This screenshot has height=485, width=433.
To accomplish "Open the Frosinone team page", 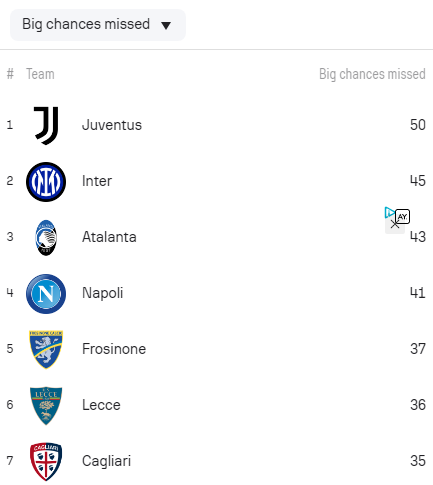I will [114, 349].
